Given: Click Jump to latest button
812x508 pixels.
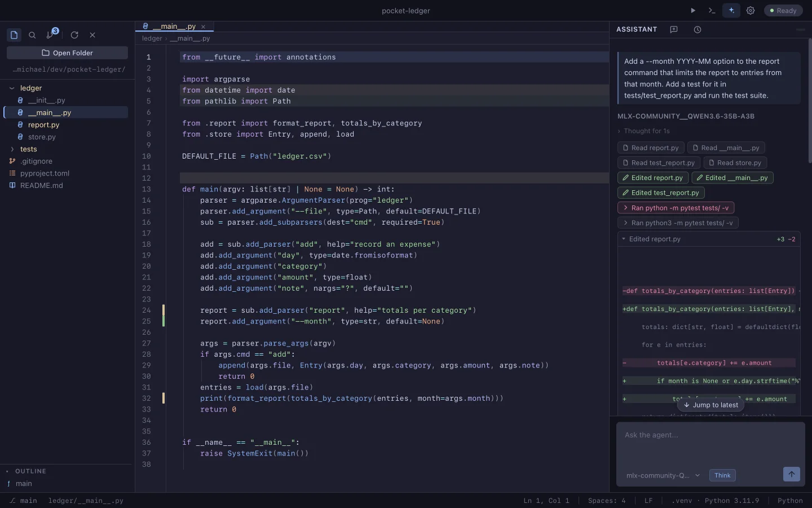Looking at the screenshot, I should point(710,405).
